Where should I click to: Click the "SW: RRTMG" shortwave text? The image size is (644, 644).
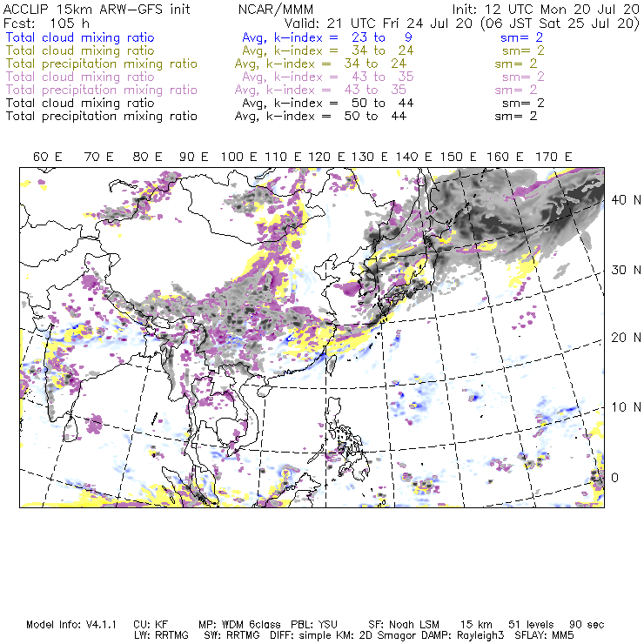pyautogui.click(x=231, y=635)
